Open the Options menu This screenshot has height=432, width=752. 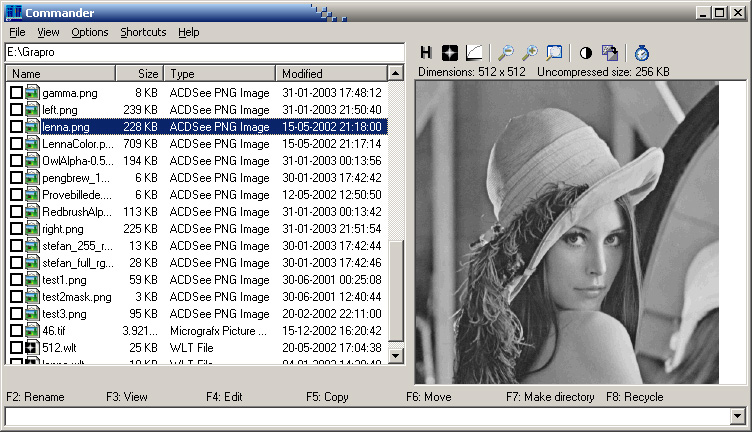tap(89, 32)
